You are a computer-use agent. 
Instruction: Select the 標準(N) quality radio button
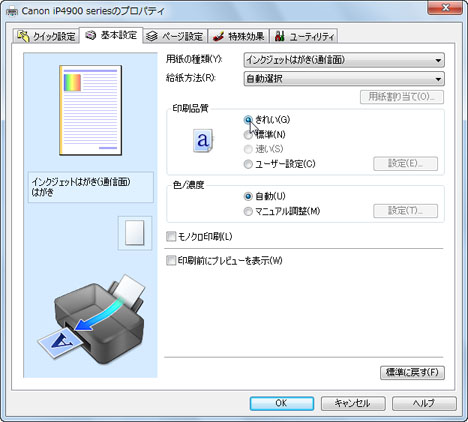tap(248, 135)
